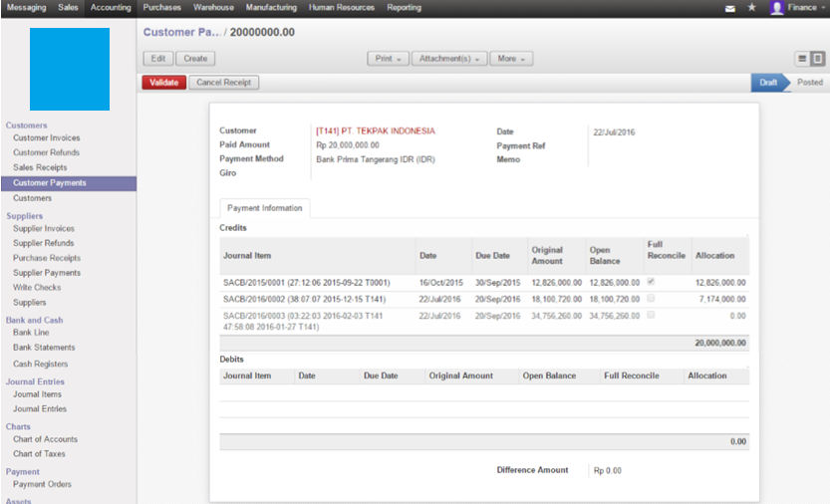Open the messages envelope icon
This screenshot has height=504, width=830.
(x=730, y=8)
